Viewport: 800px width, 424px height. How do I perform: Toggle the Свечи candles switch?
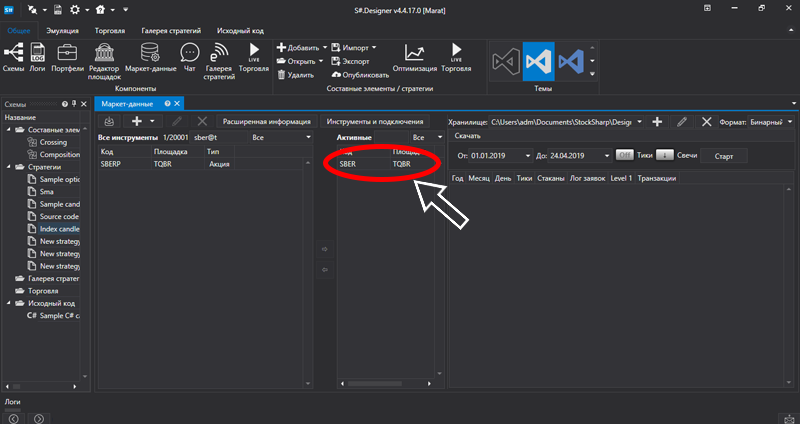pyautogui.click(x=664, y=155)
